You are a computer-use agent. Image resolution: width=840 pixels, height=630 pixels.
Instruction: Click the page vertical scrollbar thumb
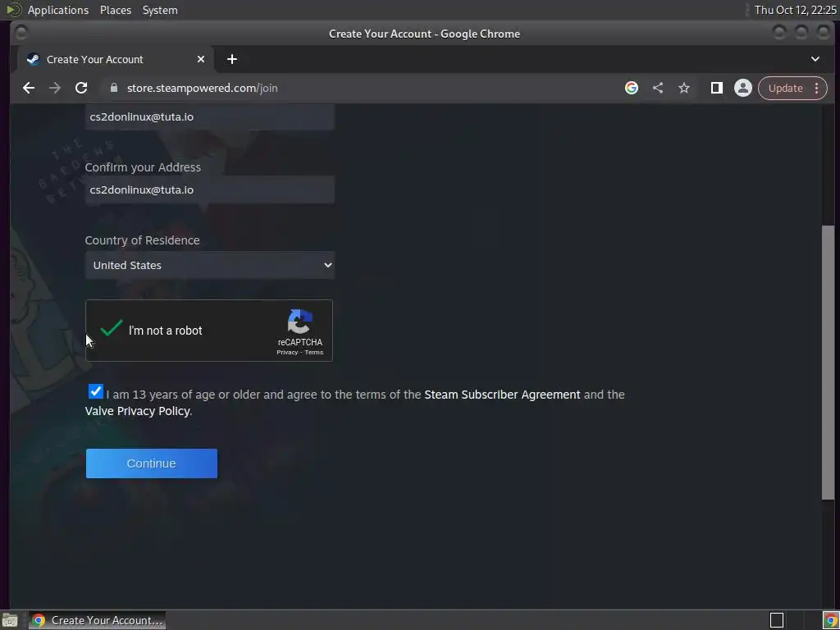click(829, 362)
